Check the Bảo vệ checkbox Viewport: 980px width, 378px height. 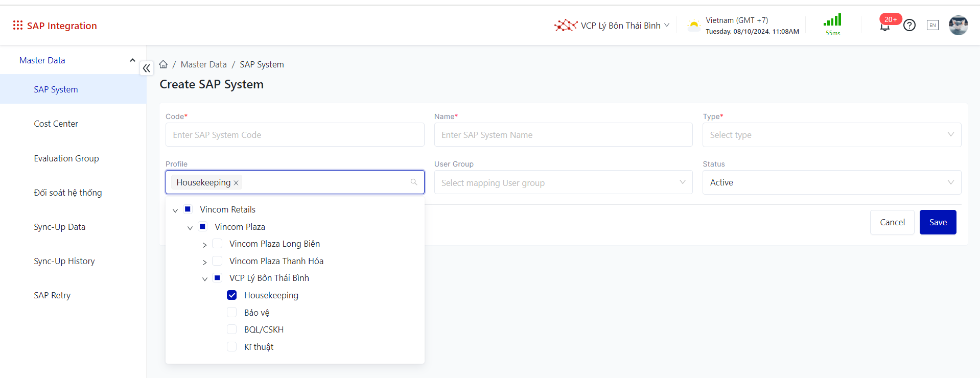(232, 313)
